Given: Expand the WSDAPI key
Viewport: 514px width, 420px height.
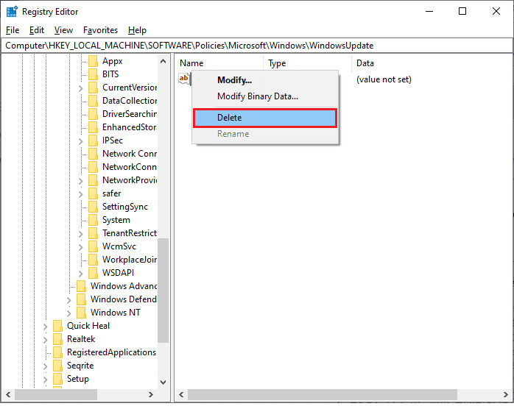Looking at the screenshot, I should tap(81, 274).
